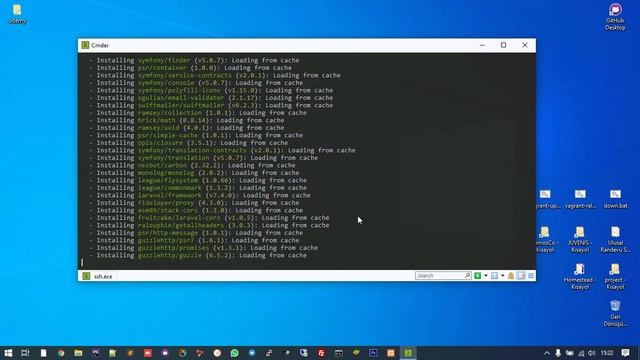The image size is (640, 360).
Task: Open the udemy desktop folder icon
Action: (17, 14)
